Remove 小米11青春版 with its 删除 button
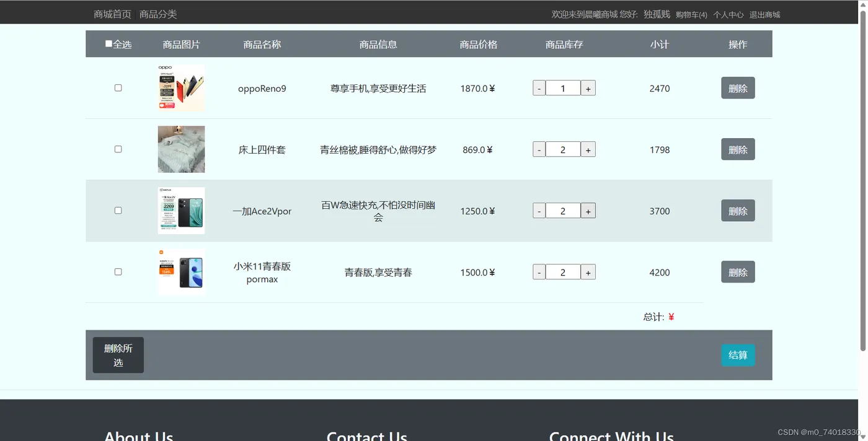Viewport: 868px width, 441px height. click(738, 272)
